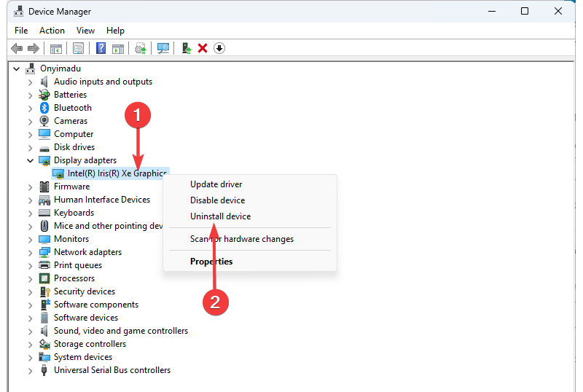Click the Print queues printer icon
583x392 pixels.
[x=44, y=265]
